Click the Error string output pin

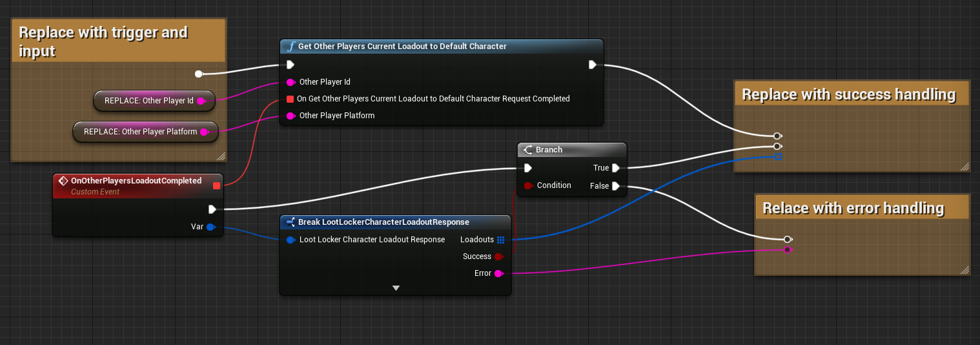498,273
